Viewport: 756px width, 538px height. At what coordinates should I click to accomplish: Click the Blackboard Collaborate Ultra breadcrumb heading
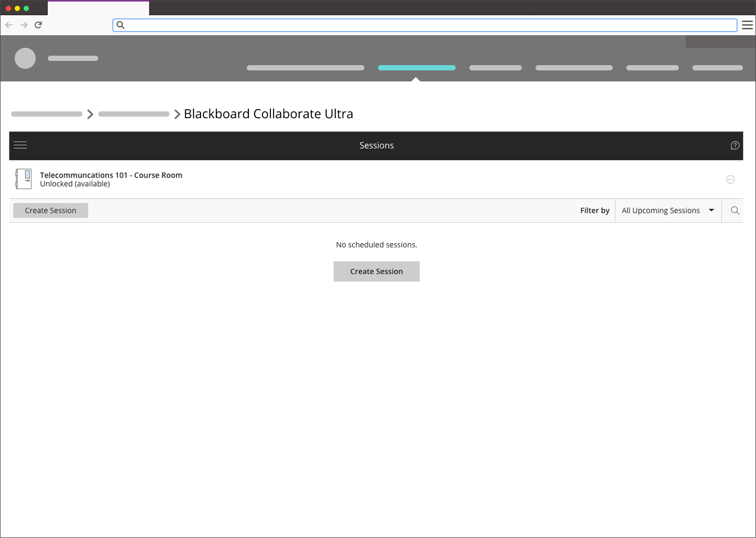click(x=268, y=113)
